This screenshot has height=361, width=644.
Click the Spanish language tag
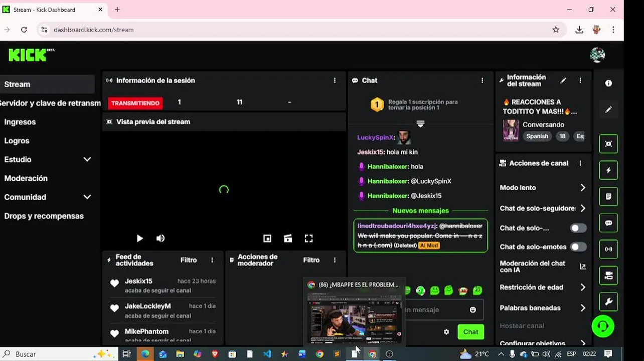point(537,136)
